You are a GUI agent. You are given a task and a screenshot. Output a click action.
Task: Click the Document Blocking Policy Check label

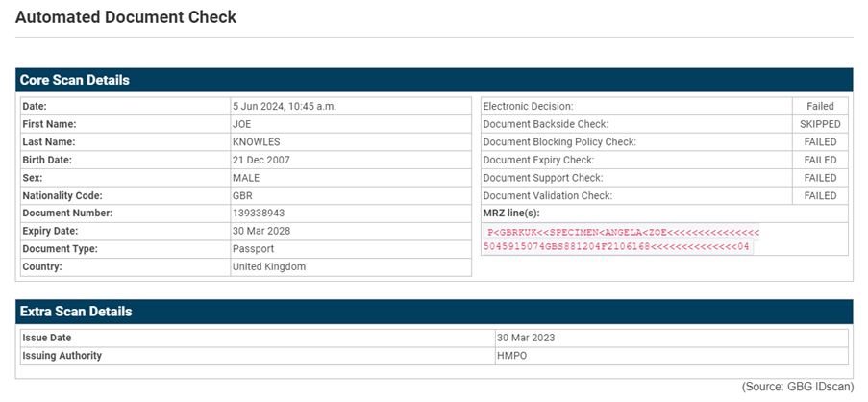(x=559, y=142)
